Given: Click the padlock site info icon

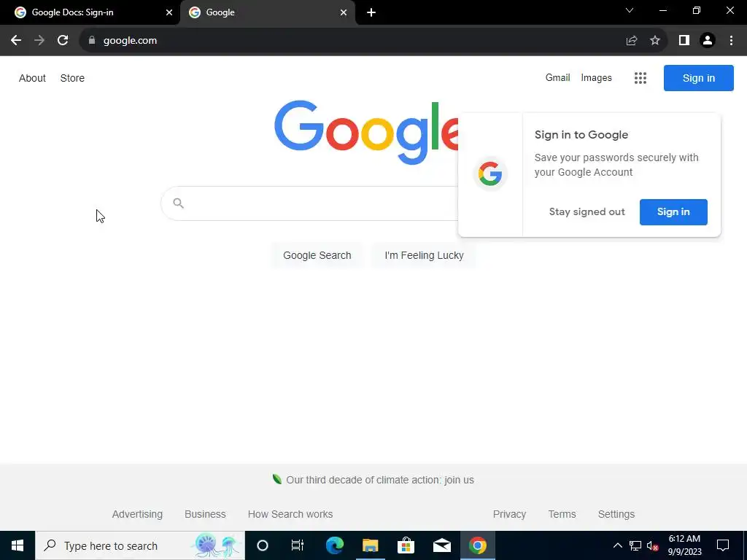Looking at the screenshot, I should (92, 41).
